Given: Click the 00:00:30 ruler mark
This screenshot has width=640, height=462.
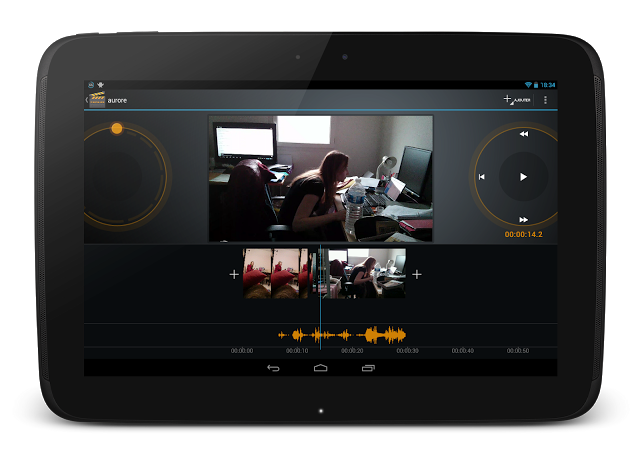Looking at the screenshot, I should pos(407,351).
